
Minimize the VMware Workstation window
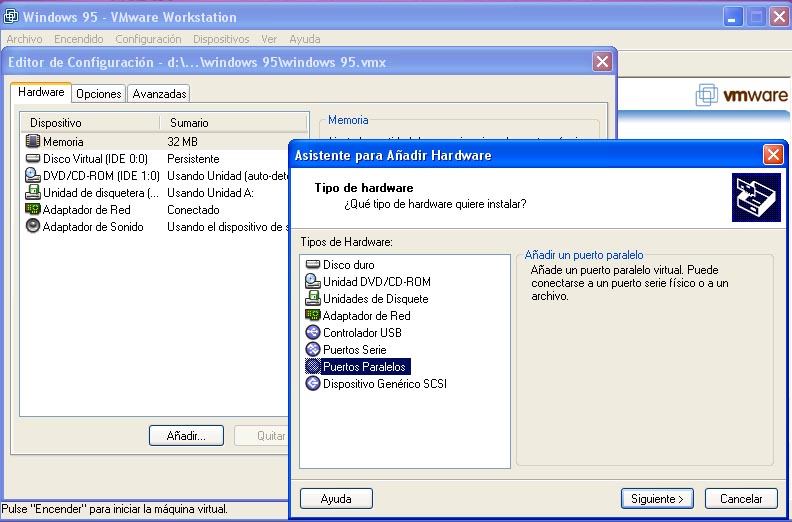tap(732, 17)
